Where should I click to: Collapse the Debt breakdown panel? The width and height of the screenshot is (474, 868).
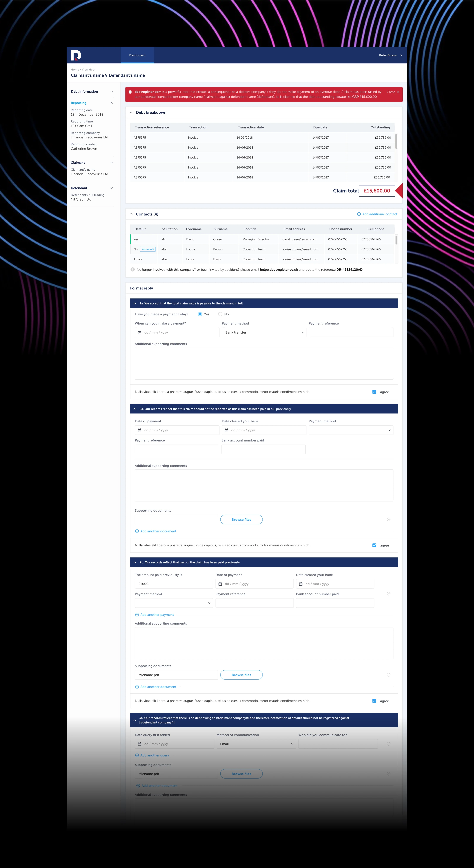[131, 113]
